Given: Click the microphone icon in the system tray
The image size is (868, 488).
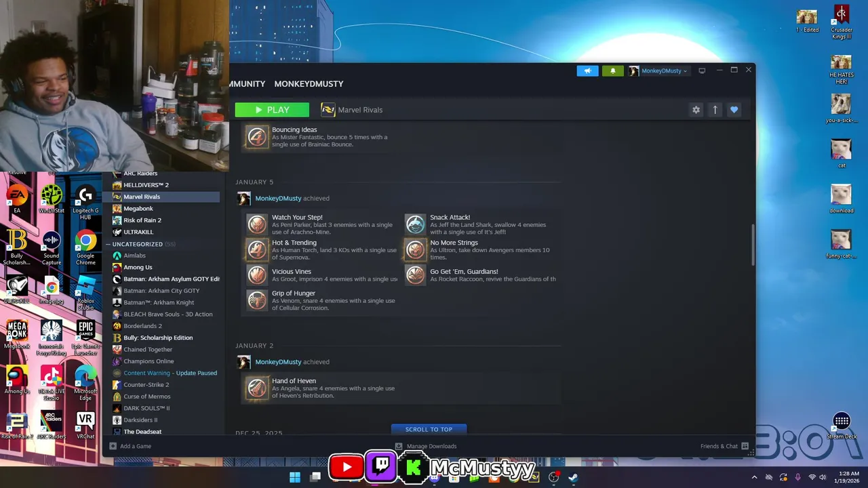Looking at the screenshot, I should (x=797, y=477).
